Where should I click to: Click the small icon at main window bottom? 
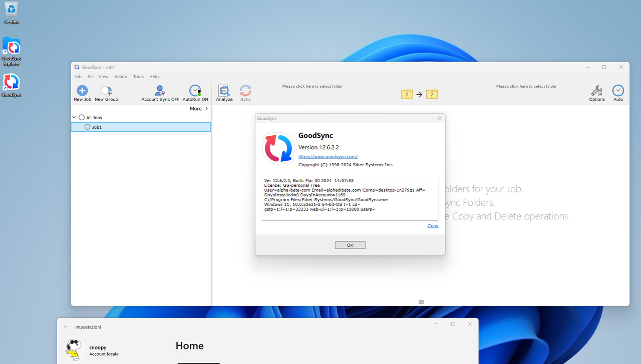click(421, 302)
